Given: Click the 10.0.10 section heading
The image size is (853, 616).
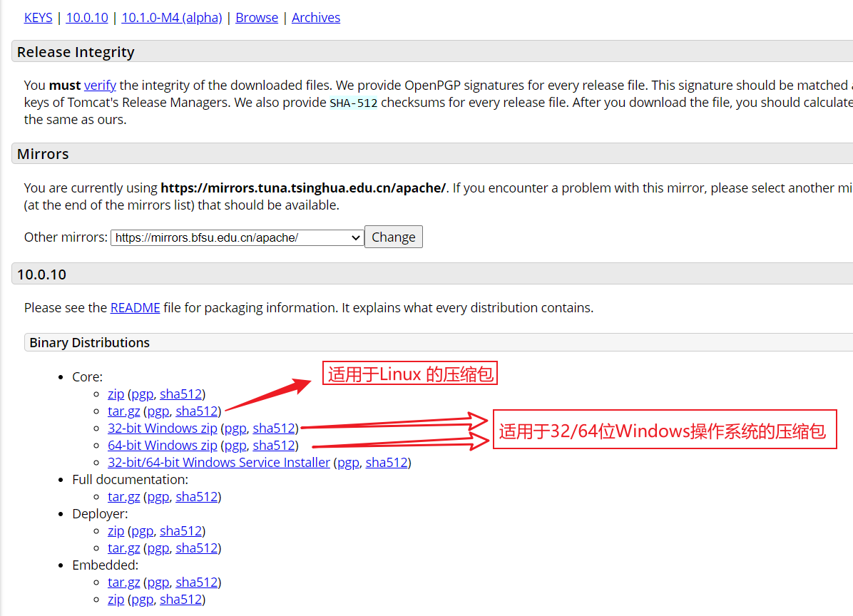Looking at the screenshot, I should pos(41,274).
